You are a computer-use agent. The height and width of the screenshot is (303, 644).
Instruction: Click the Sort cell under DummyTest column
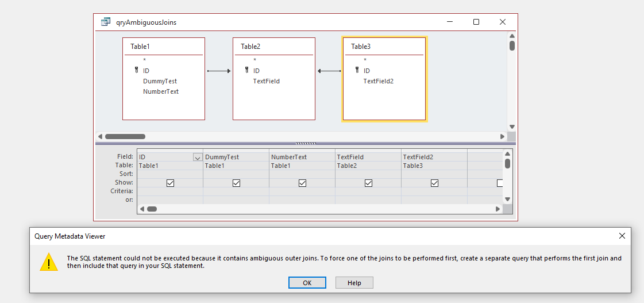pos(236,174)
